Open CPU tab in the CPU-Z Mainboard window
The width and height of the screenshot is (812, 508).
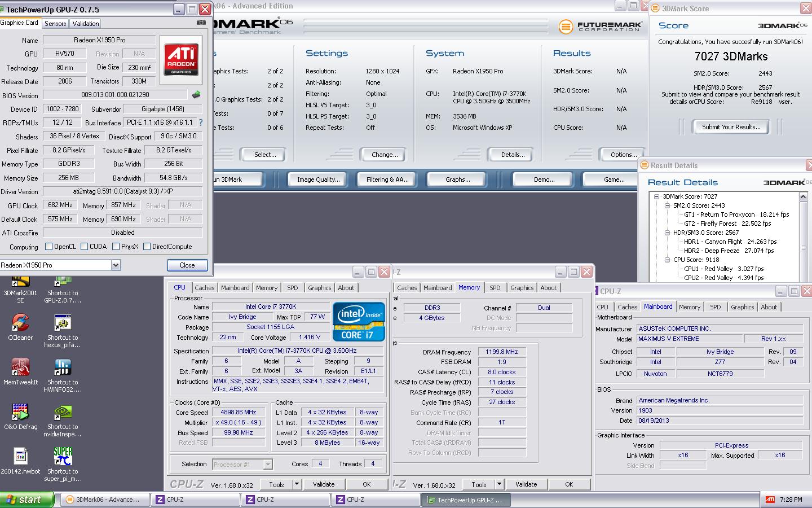[x=603, y=307]
